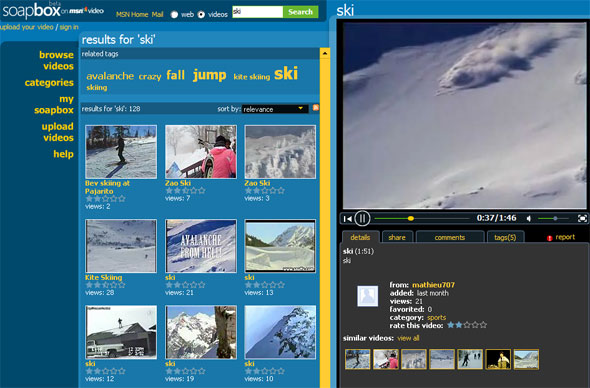Open the ski thumbnail with 13 views
Image resolution: width=590 pixels, height=388 pixels.
[280, 246]
